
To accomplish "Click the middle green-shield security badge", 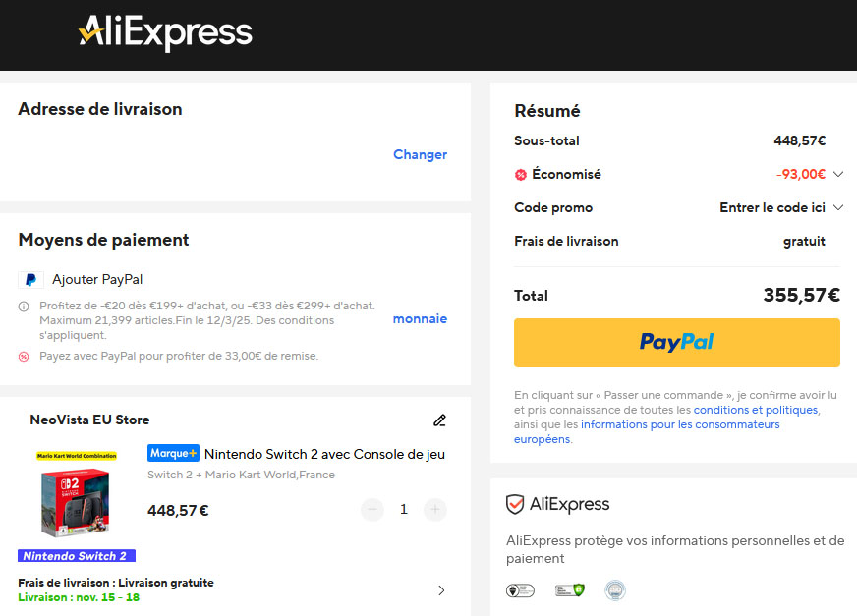I will point(569,590).
